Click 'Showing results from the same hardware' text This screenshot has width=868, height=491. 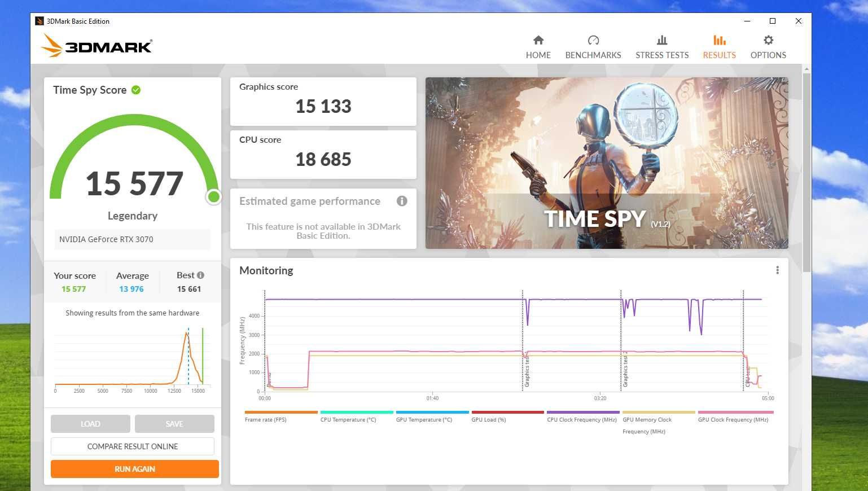point(133,313)
